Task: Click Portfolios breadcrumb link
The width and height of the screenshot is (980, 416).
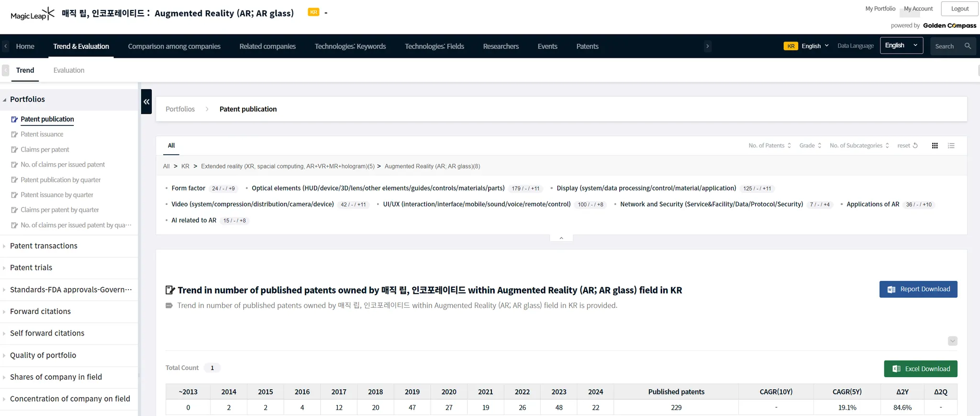Action: [180, 109]
